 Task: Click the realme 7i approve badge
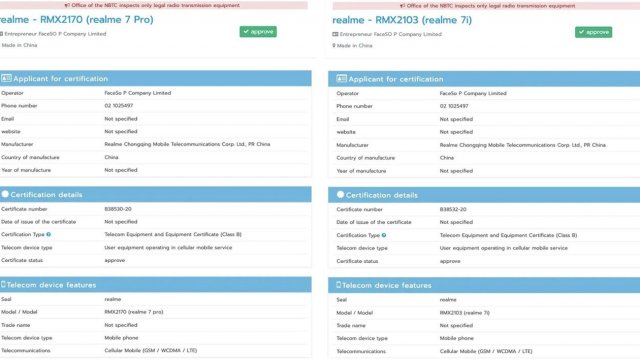pyautogui.click(x=593, y=32)
